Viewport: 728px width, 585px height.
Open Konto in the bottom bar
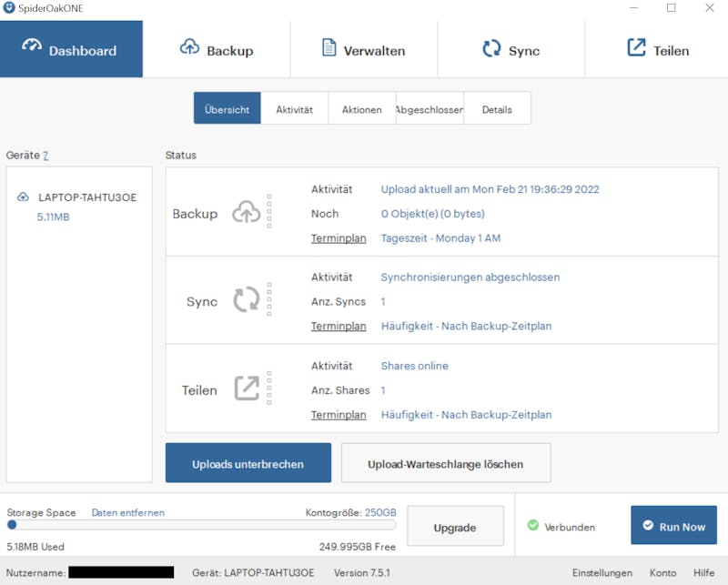(663, 572)
